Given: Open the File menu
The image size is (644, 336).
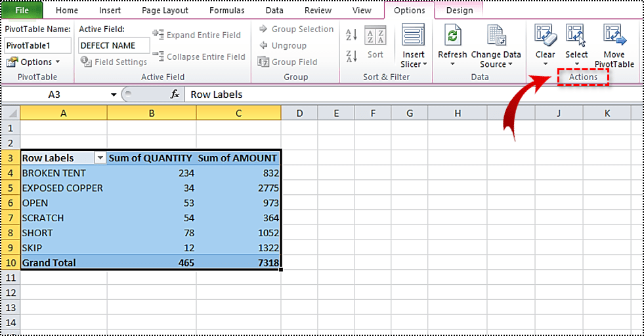Looking at the screenshot, I should 22,10.
